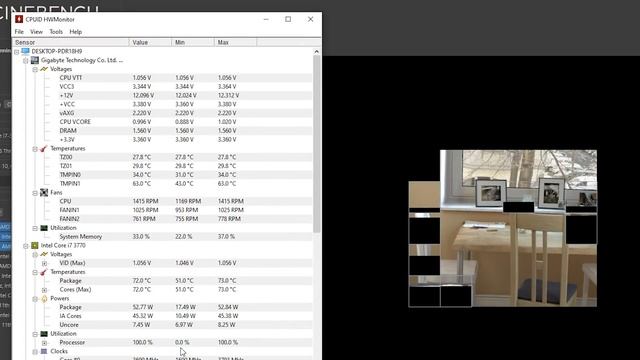Select the DESKTOP-PDR18H9 computer icon

(x=25, y=51)
